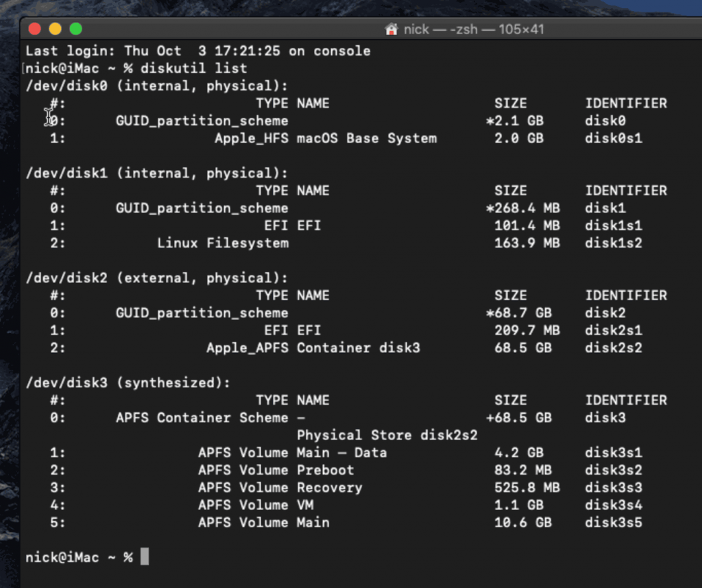The width and height of the screenshot is (702, 588).
Task: Click the bottom 'nick@iMac ~ %' prompt text
Action: coord(80,557)
